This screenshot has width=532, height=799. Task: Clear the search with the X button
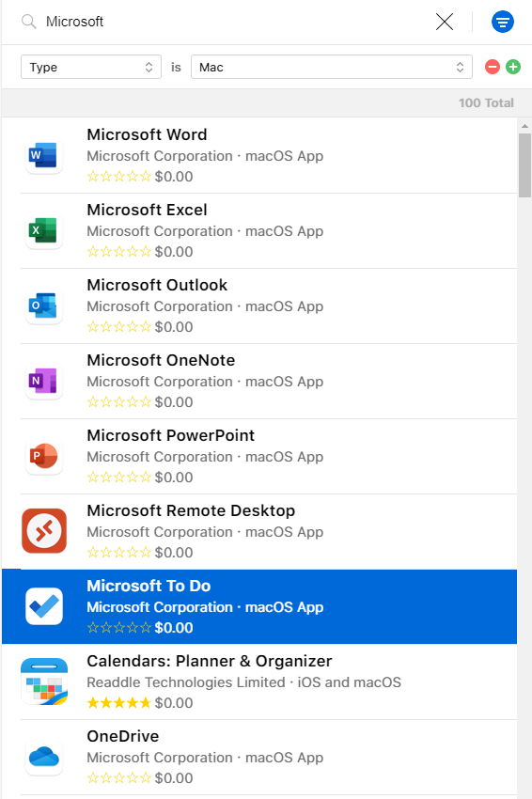coord(445,22)
